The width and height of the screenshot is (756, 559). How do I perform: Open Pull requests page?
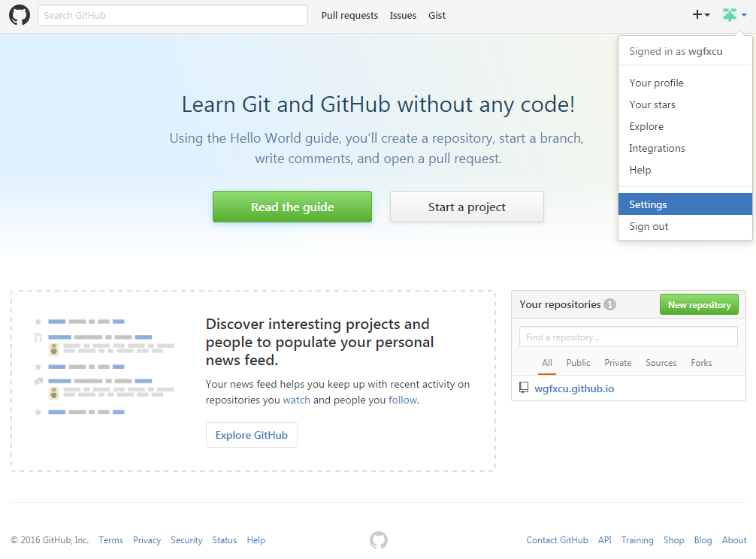349,16
